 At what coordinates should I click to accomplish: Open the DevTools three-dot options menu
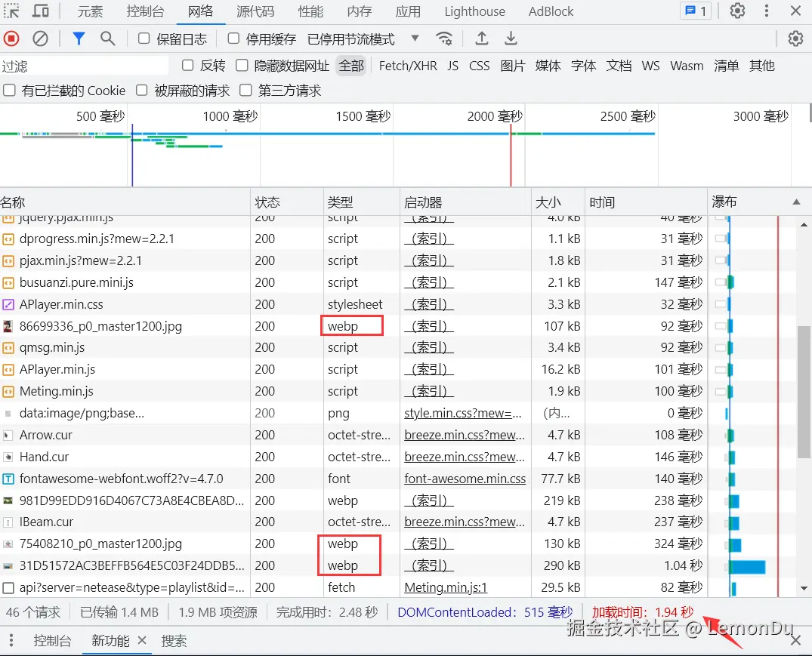click(767, 11)
